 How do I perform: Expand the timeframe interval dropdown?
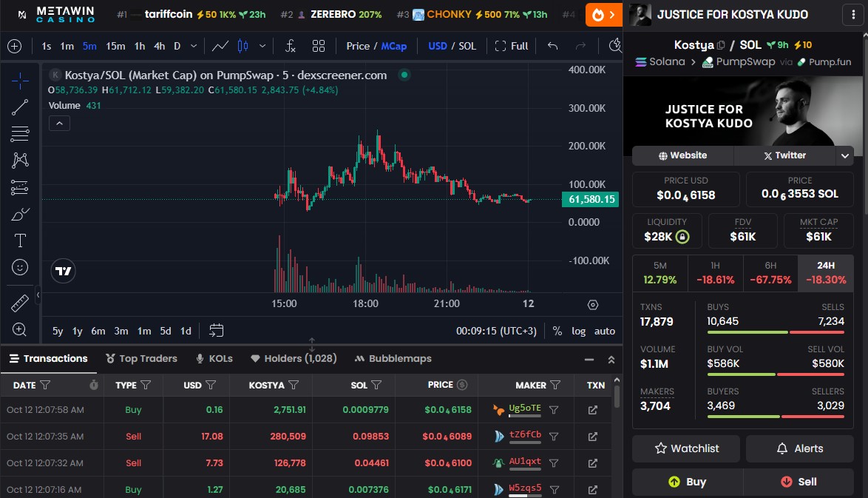click(193, 46)
